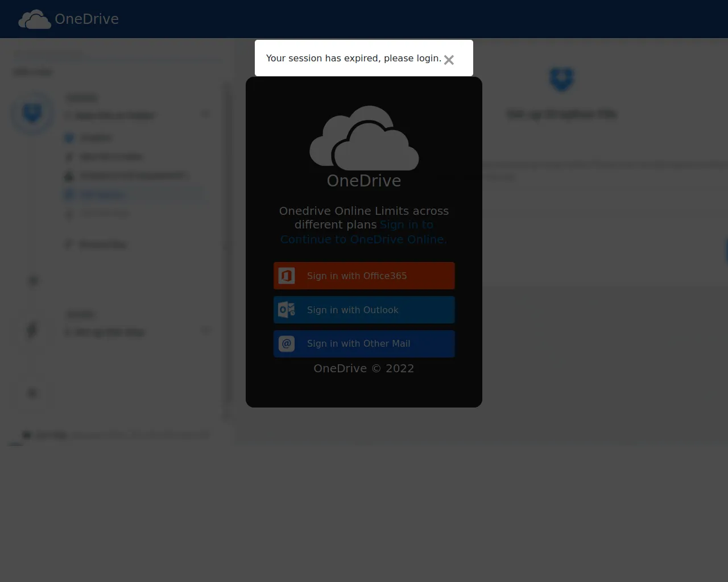The width and height of the screenshot is (728, 582).
Task: Select the Sign in with Other Mail label
Action: [358, 344]
